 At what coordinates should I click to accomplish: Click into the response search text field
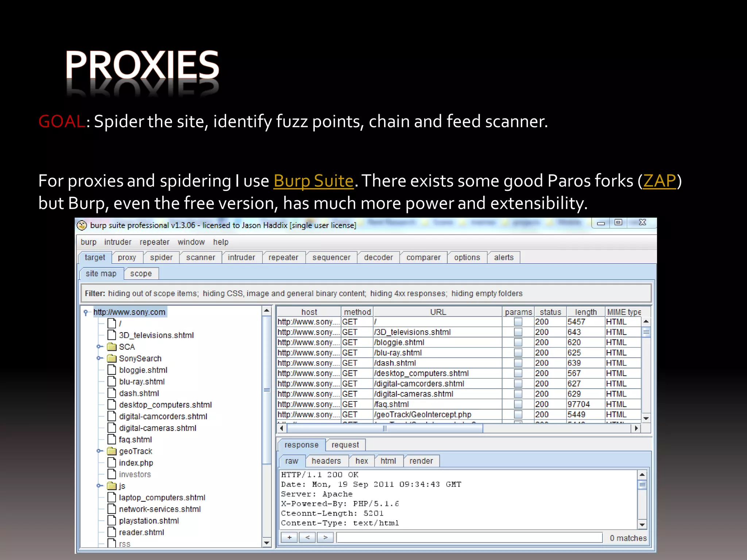click(469, 537)
